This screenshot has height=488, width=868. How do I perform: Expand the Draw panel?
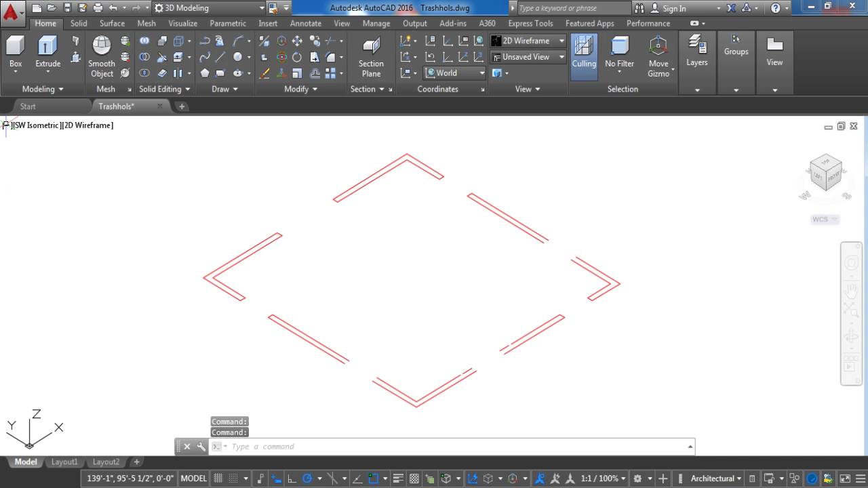coord(225,89)
